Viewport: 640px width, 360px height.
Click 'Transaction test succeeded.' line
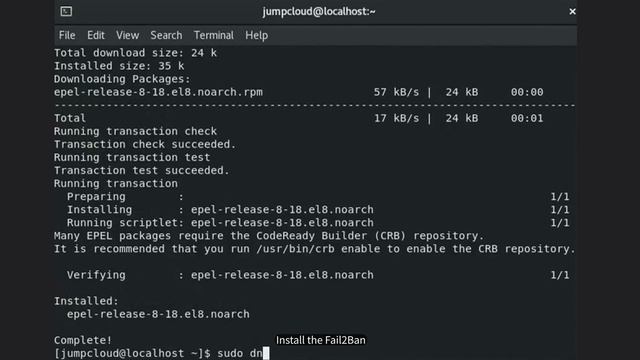click(142, 171)
